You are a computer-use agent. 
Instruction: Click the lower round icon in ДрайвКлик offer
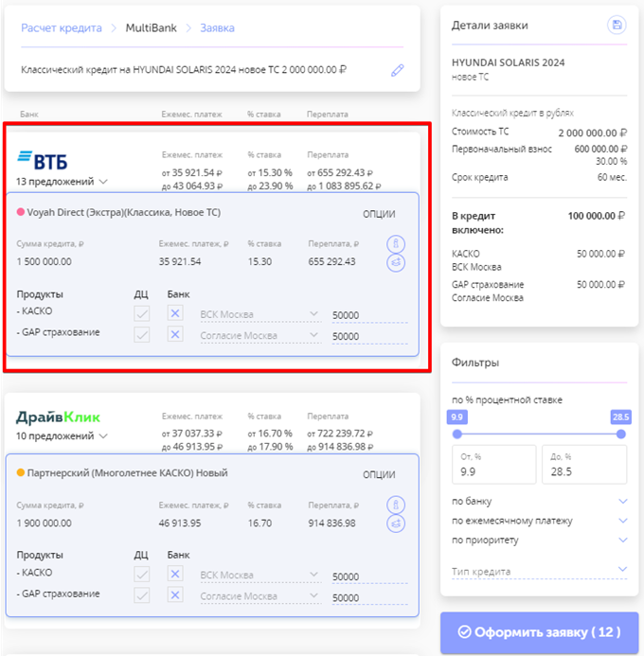point(396,523)
